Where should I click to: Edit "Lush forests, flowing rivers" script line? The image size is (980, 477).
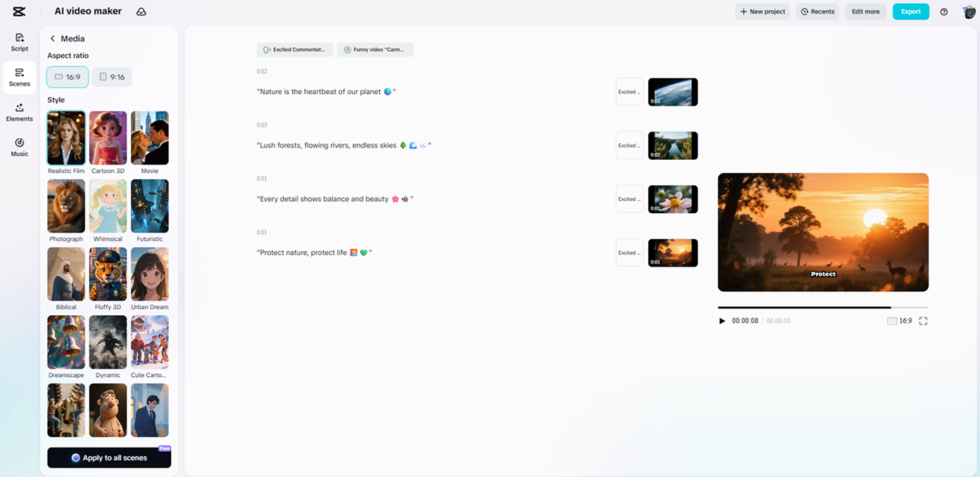(x=344, y=145)
